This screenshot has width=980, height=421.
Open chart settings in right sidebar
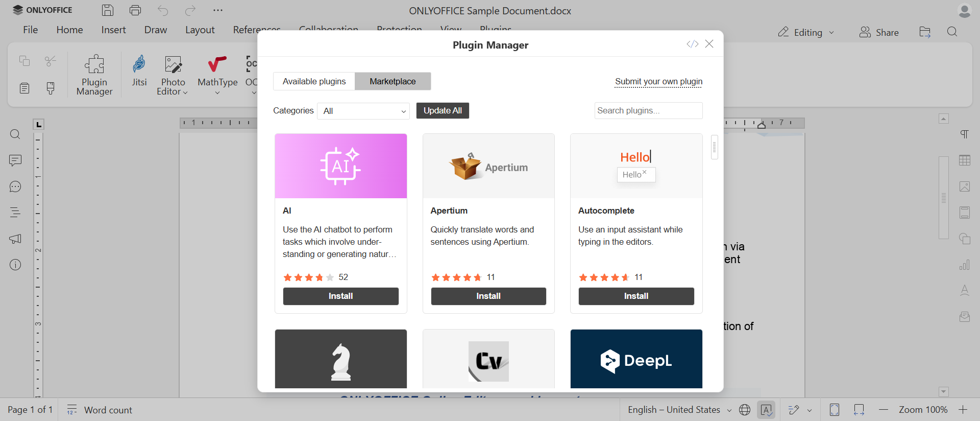(x=964, y=265)
